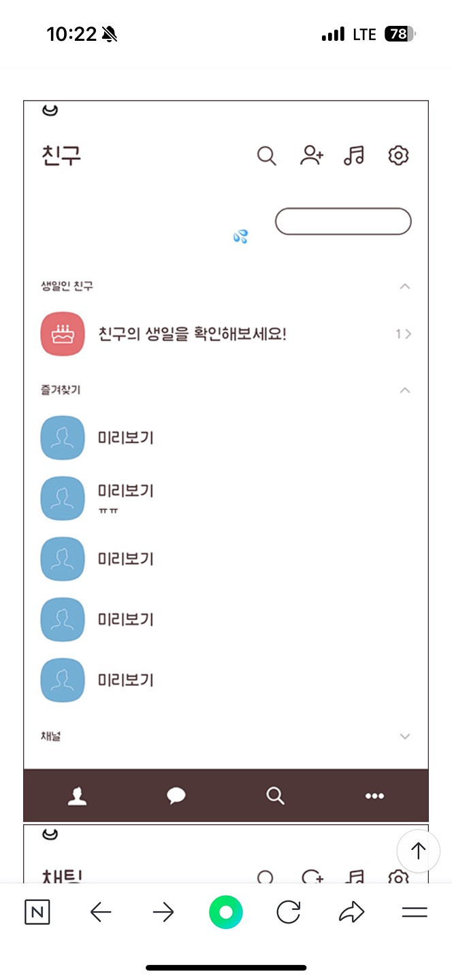This screenshot has width=452, height=980.
Task: Open the chat bubble tab in the bottom bar
Action: [176, 796]
